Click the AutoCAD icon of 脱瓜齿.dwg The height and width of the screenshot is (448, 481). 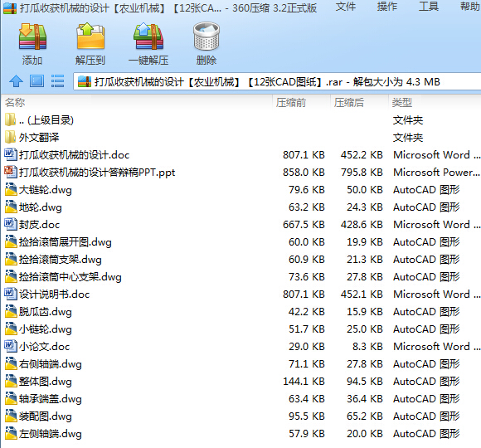(11, 311)
